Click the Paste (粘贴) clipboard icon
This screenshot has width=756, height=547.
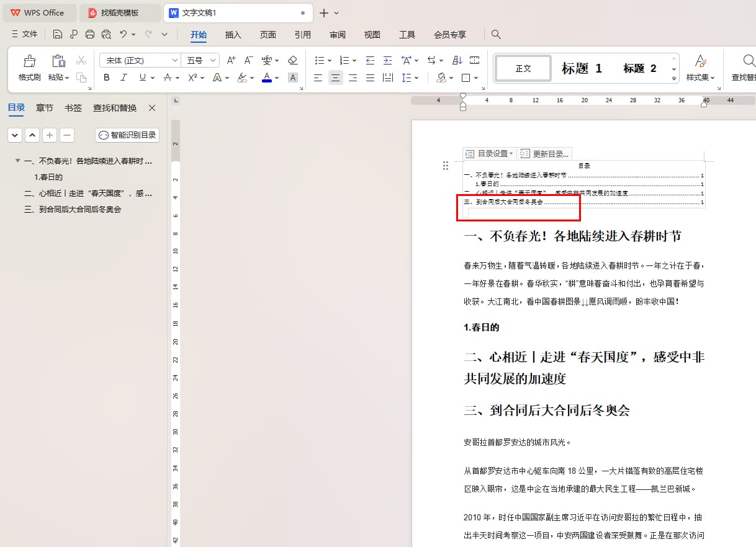point(58,61)
